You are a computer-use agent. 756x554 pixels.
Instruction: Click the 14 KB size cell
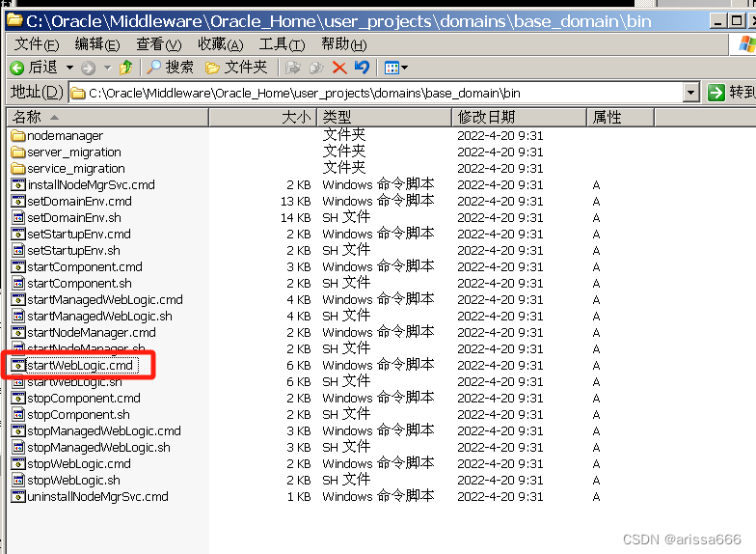click(295, 218)
